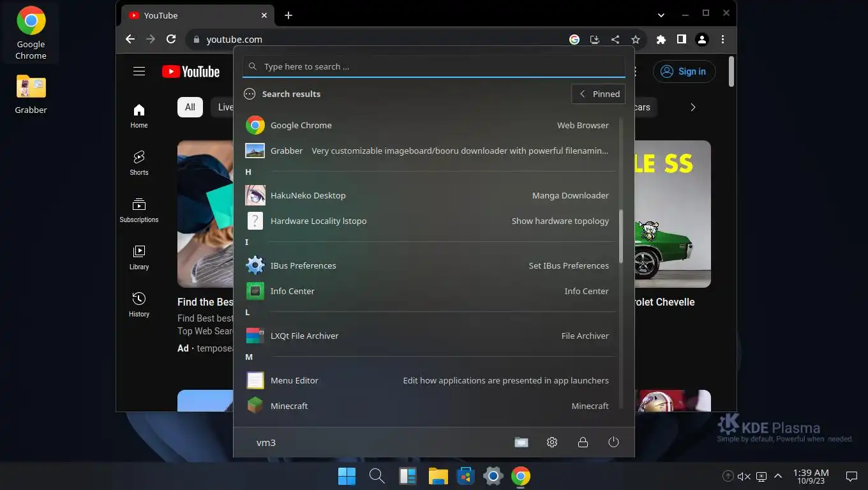Launch Google Chrome from launcher list
This screenshot has height=490, width=868.
tap(427, 125)
